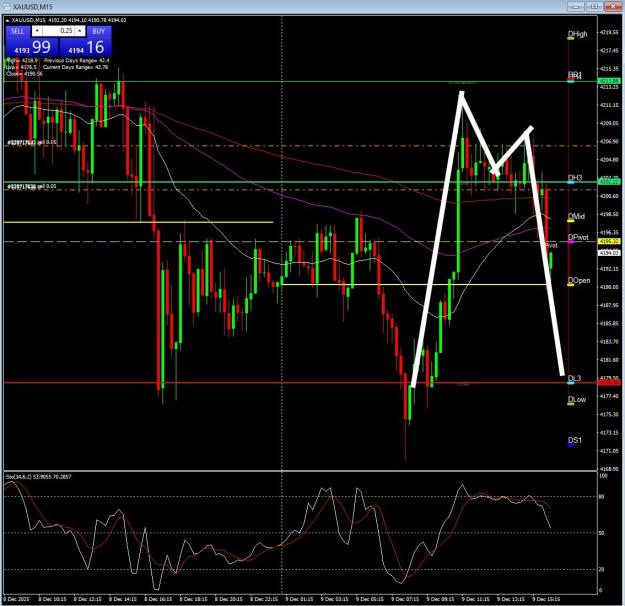Select the DPivot level marker

pyautogui.click(x=578, y=238)
